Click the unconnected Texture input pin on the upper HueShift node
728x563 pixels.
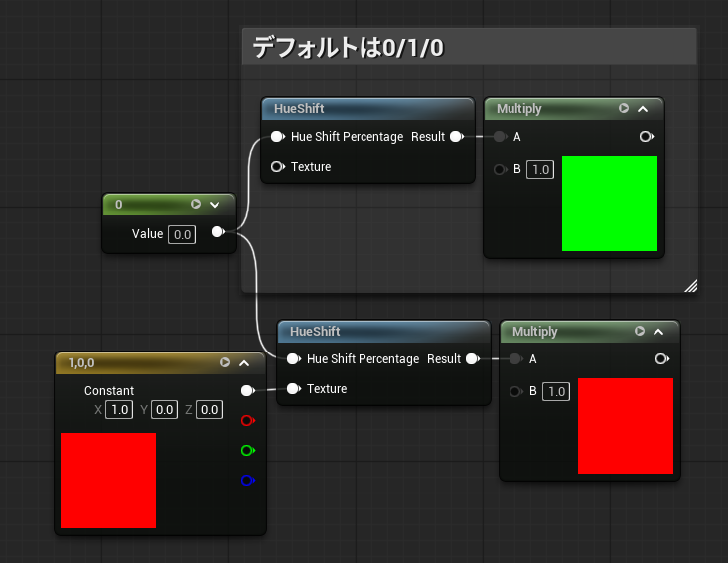pos(277,167)
